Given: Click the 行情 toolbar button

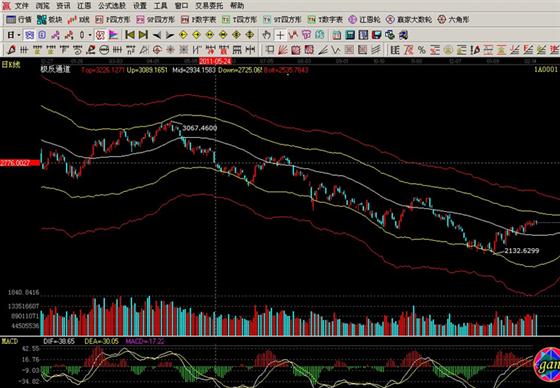Looking at the screenshot, I should coord(19,20).
